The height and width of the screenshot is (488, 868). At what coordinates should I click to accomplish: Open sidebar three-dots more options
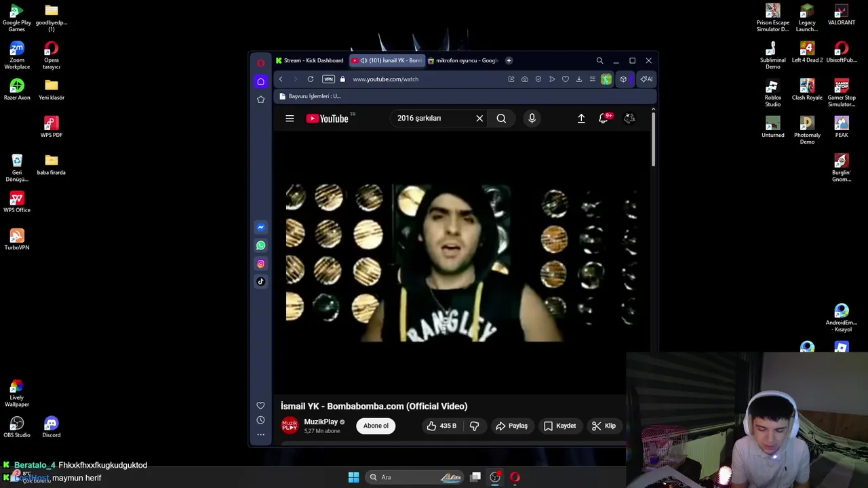(260, 435)
